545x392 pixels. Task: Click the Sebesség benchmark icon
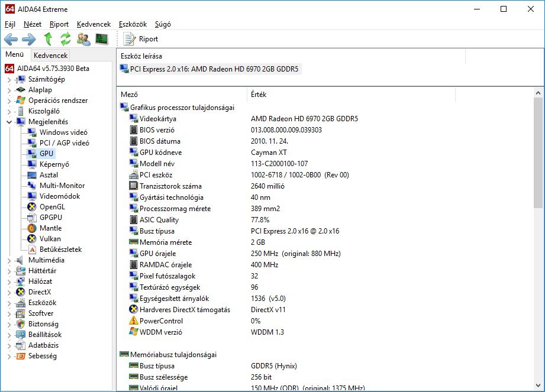[x=21, y=357]
